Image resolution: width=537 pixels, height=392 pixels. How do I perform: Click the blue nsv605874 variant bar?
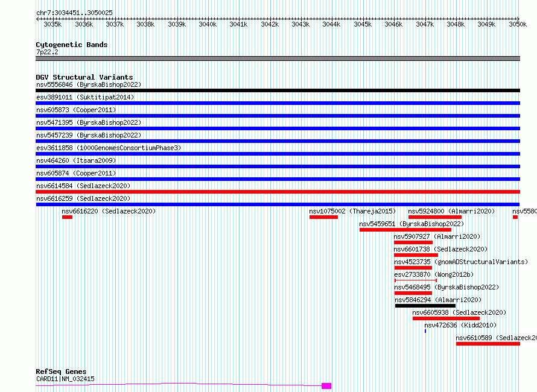[278, 179]
